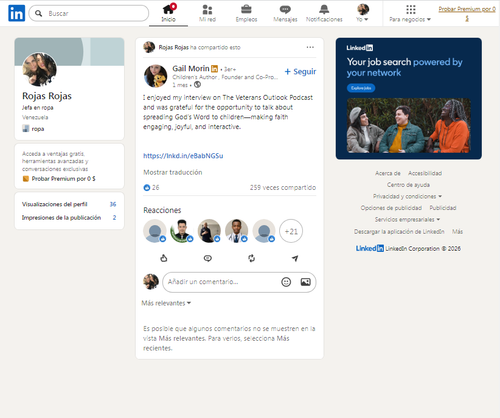The width and height of the screenshot is (500, 418).
Task: Click Probar Premium link in header
Action: 467,13
